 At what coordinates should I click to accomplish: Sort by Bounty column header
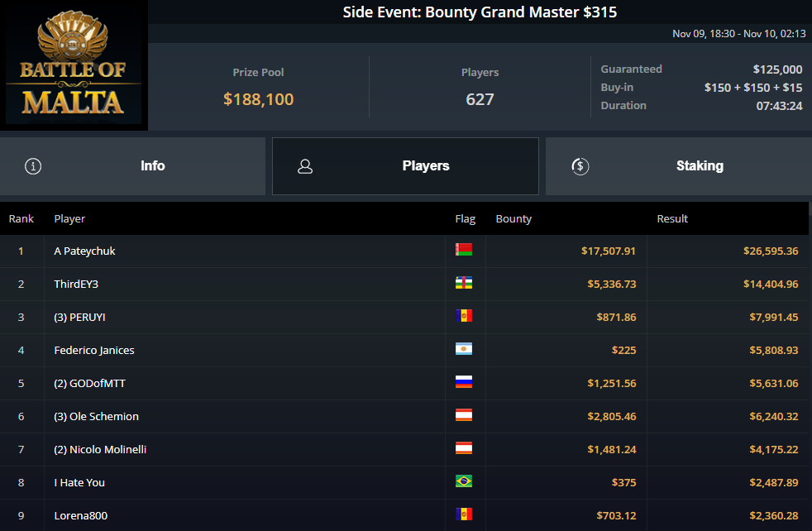(x=513, y=219)
